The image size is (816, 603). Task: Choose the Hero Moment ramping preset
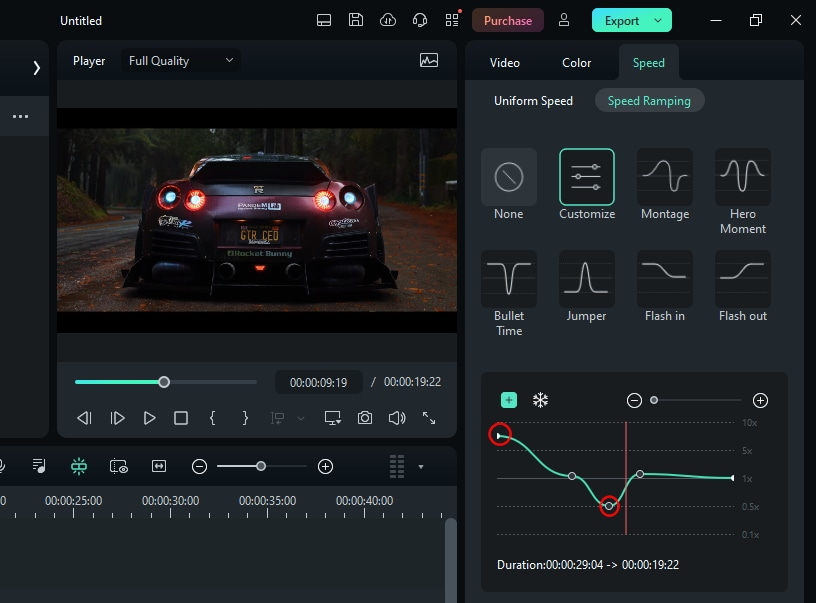click(742, 177)
